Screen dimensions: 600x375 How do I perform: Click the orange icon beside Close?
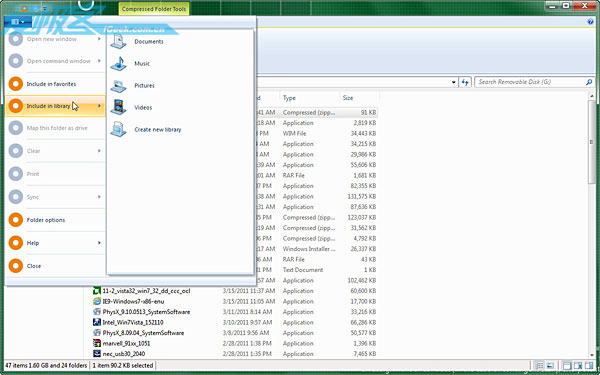(16, 266)
